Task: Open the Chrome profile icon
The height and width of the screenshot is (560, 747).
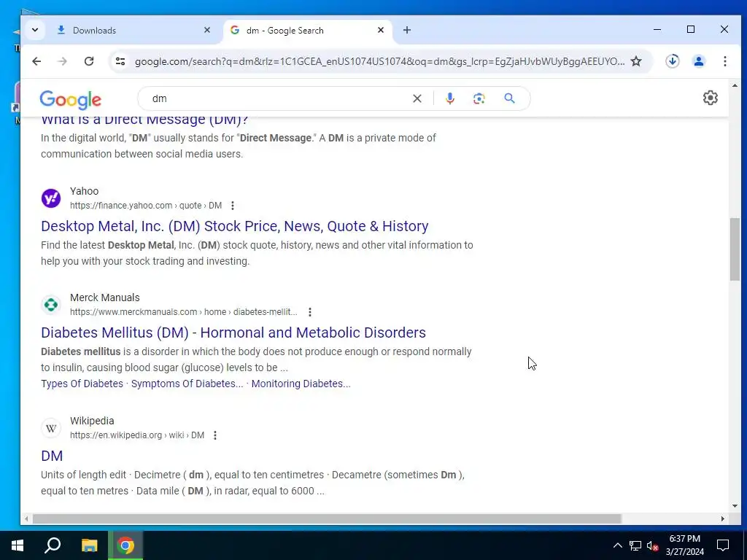Action: 699,61
